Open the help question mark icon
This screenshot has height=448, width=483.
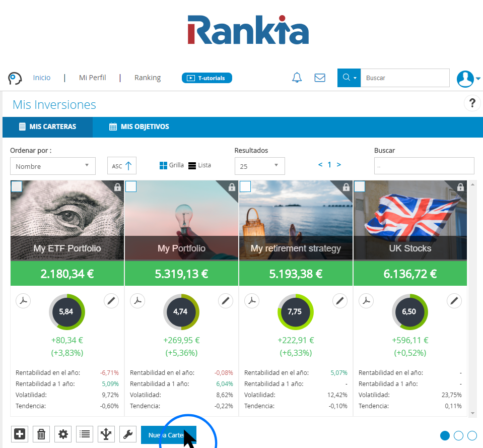tap(472, 103)
